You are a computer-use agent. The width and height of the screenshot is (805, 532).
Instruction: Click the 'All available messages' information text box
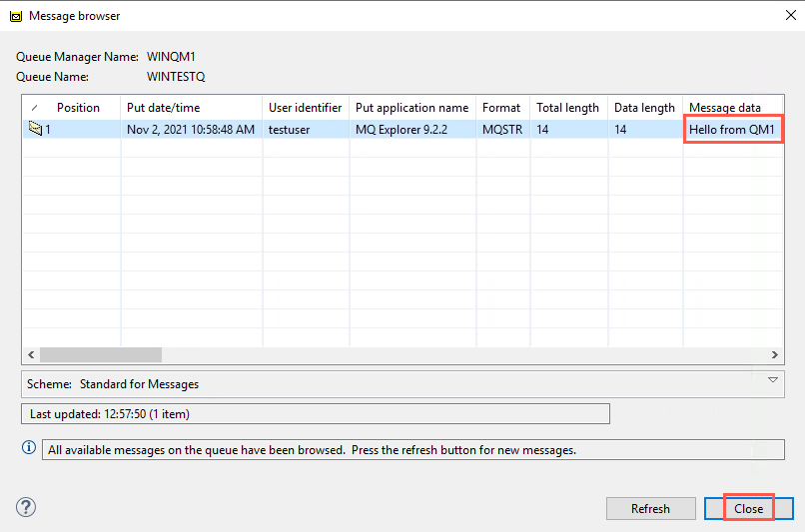pos(413,450)
